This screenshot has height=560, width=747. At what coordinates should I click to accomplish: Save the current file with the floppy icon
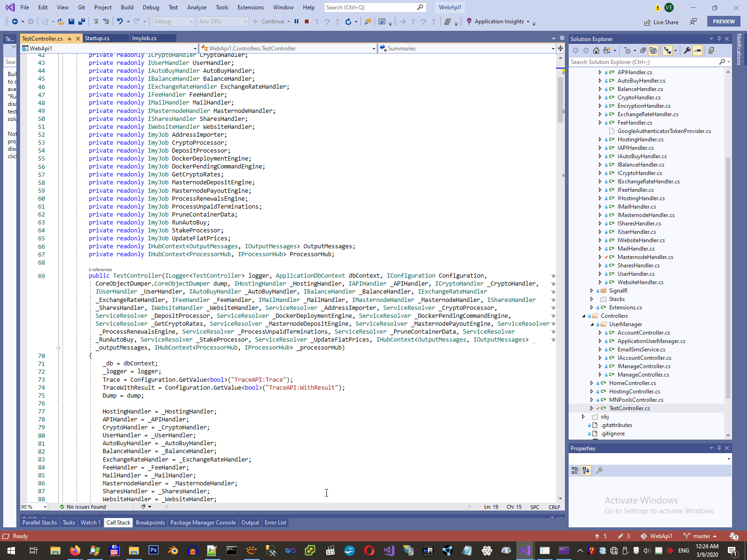[71, 21]
